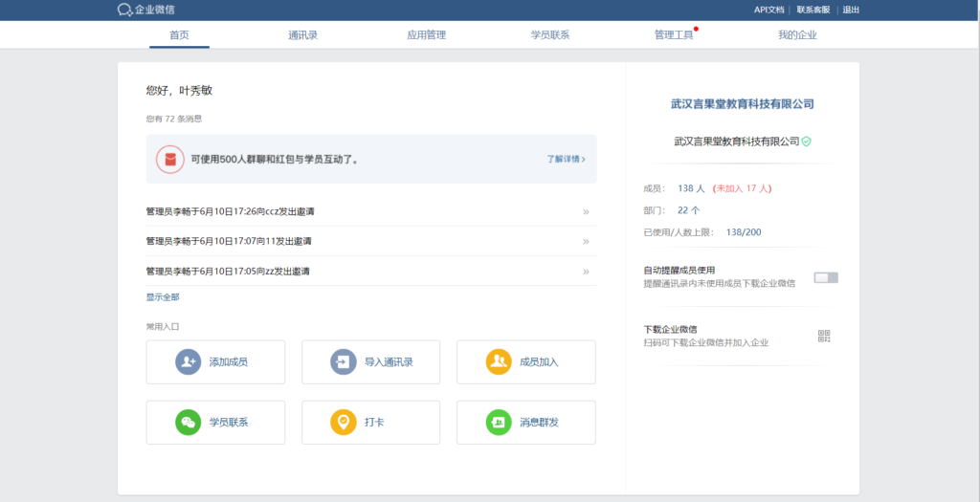Click 退出 to log out
The image size is (980, 502).
pyautogui.click(x=851, y=10)
